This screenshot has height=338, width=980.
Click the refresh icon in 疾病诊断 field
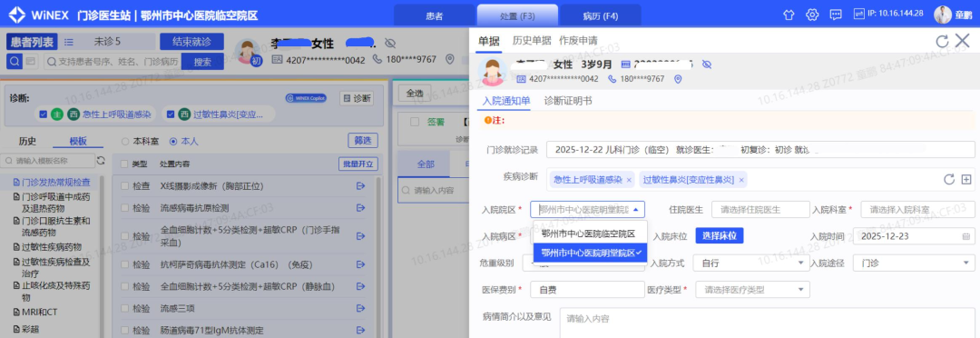point(949,180)
